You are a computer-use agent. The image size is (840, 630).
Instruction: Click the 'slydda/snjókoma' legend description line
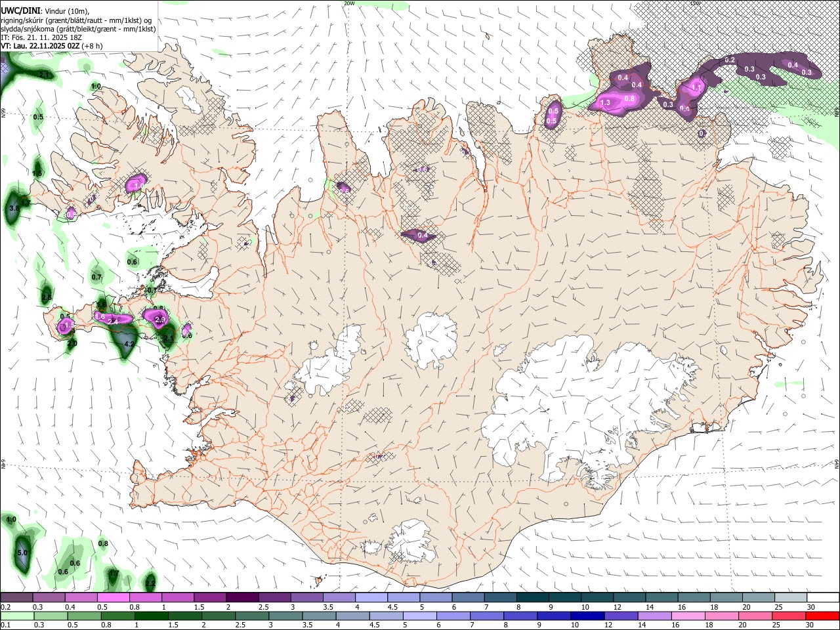pos(78,29)
